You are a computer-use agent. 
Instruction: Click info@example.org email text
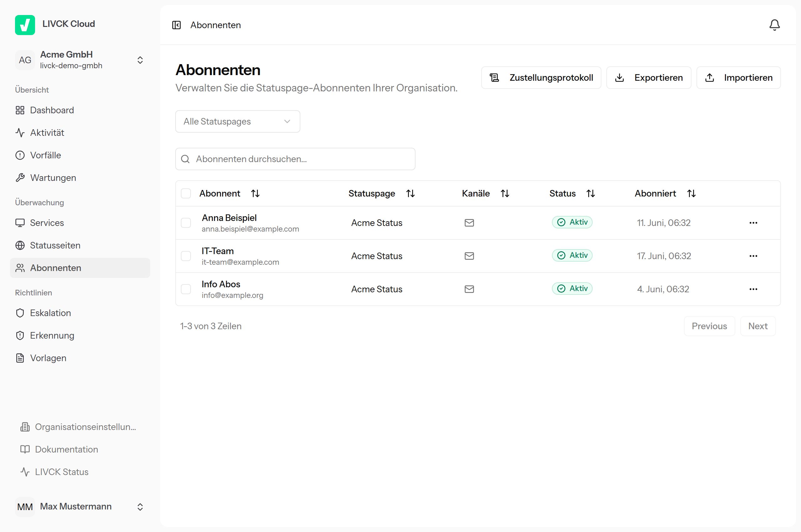[x=232, y=295]
